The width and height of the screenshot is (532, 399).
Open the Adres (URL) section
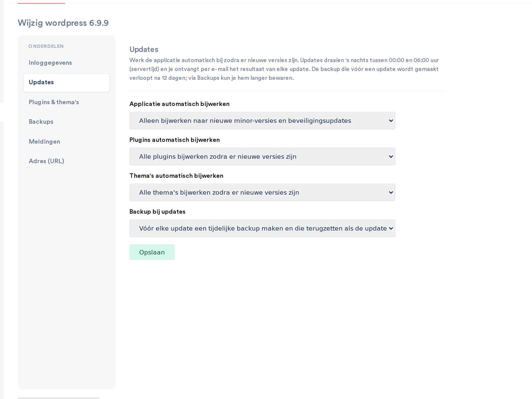[x=66, y=161]
